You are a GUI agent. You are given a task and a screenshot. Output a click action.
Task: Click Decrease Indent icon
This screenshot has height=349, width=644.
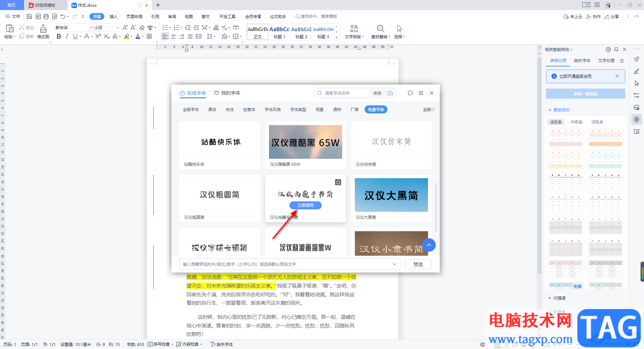pyautogui.click(x=188, y=28)
